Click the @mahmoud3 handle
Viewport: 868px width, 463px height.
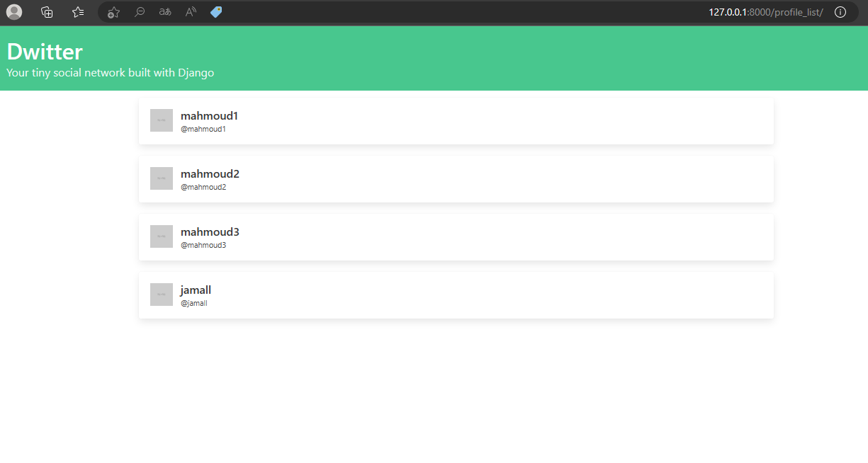[x=203, y=245]
